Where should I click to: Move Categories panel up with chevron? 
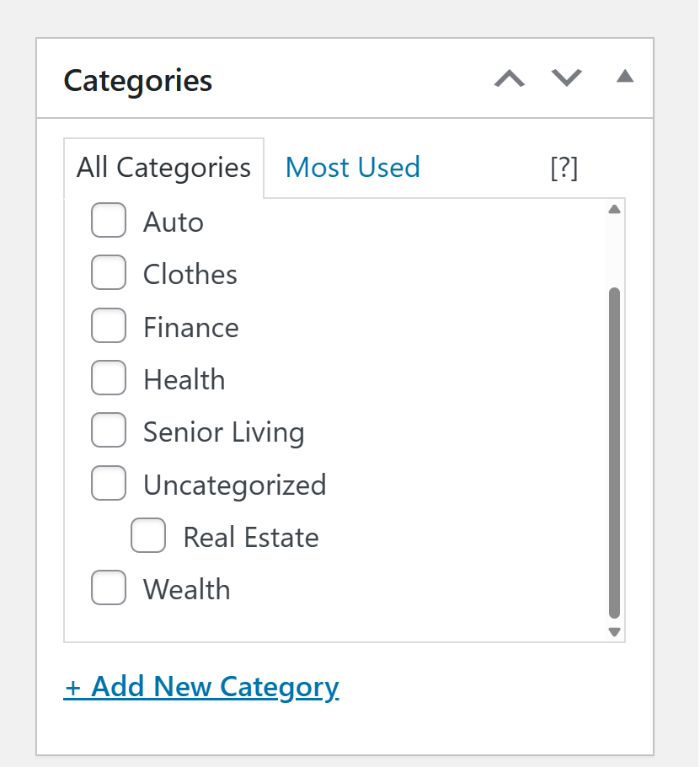[x=509, y=78]
